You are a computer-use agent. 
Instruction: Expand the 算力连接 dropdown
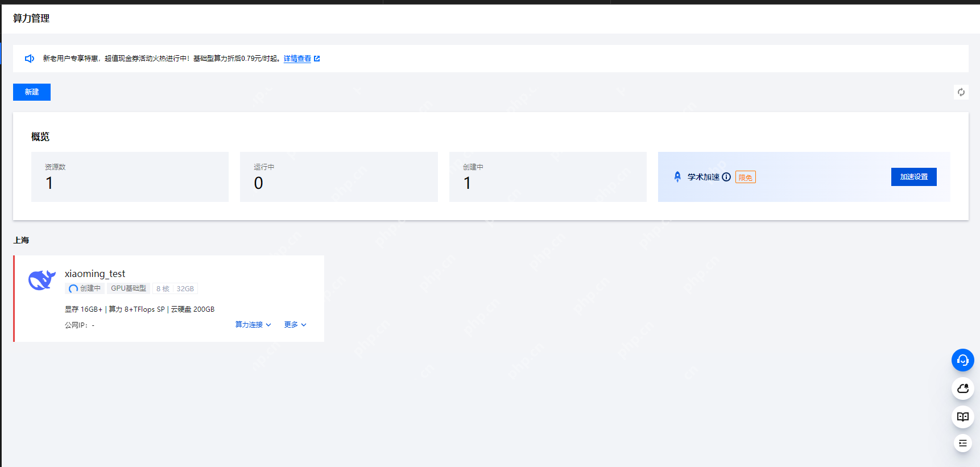click(253, 325)
